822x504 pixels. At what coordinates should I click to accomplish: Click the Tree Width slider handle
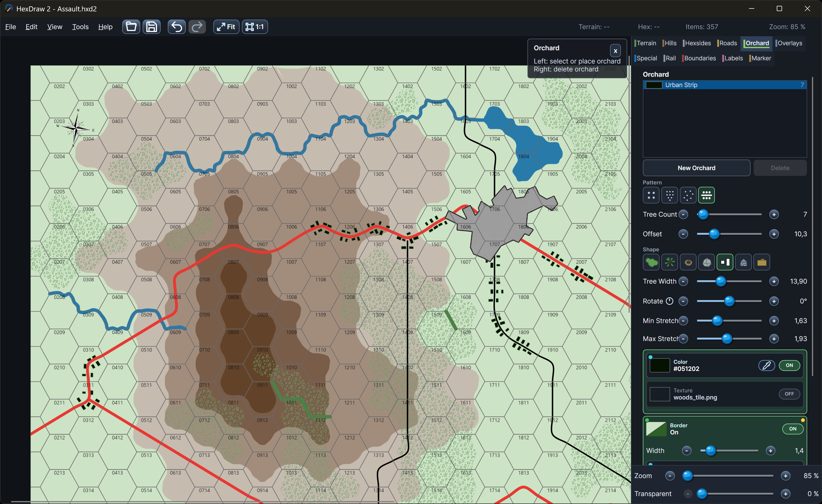pyautogui.click(x=721, y=281)
